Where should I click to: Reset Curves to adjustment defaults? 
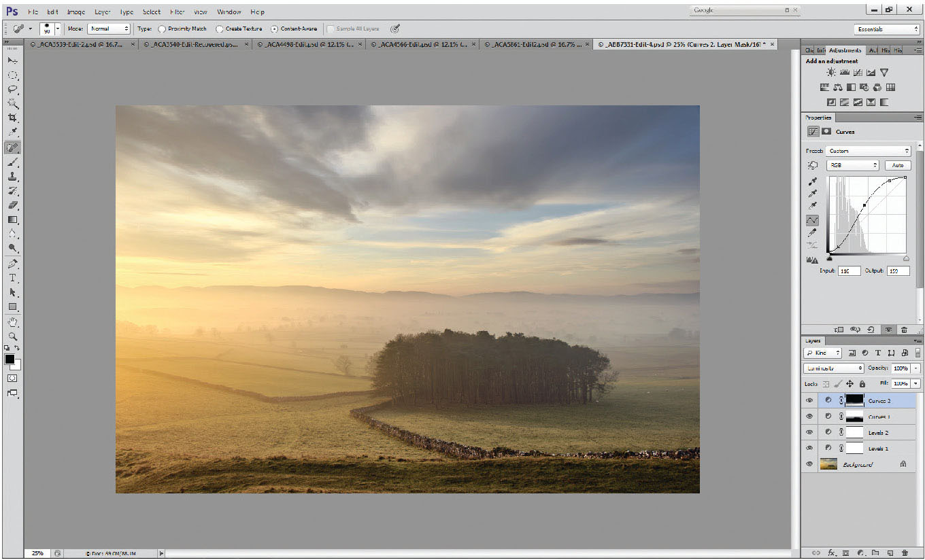pos(871,330)
